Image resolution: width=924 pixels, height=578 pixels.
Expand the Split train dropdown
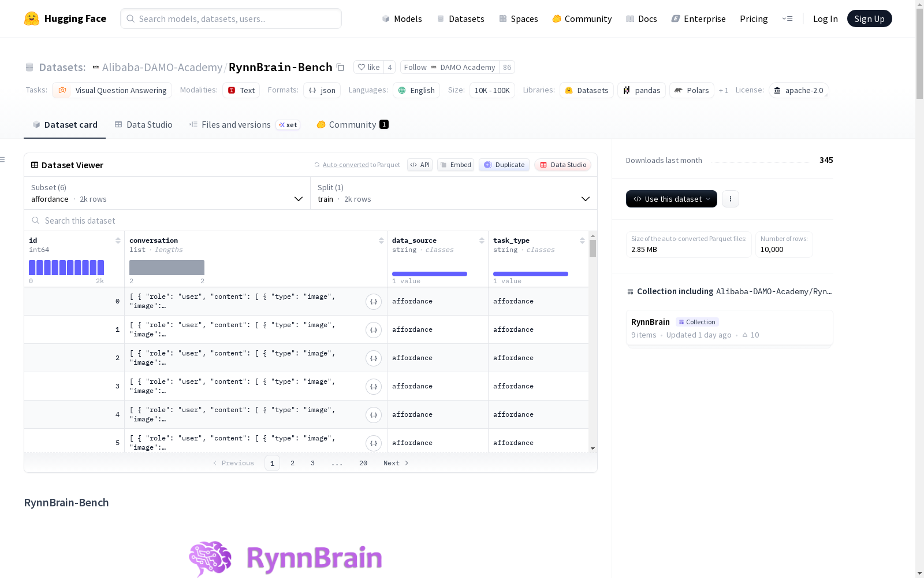[x=454, y=193]
